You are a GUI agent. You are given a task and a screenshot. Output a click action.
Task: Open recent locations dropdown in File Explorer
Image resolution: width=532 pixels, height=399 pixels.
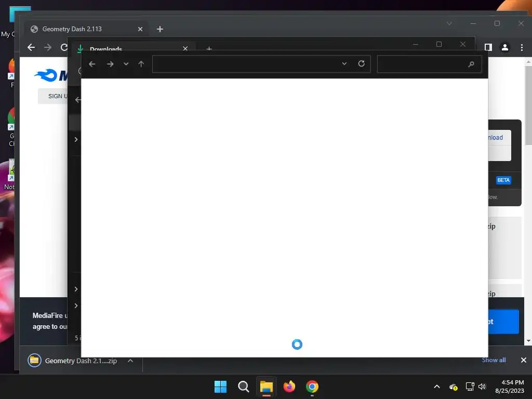pyautogui.click(x=126, y=64)
